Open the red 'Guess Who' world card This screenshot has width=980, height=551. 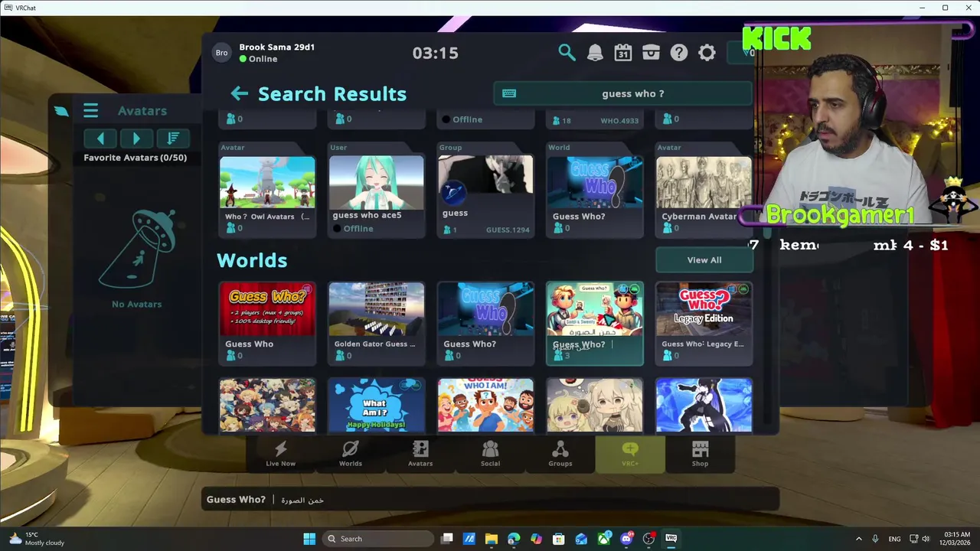(x=267, y=323)
